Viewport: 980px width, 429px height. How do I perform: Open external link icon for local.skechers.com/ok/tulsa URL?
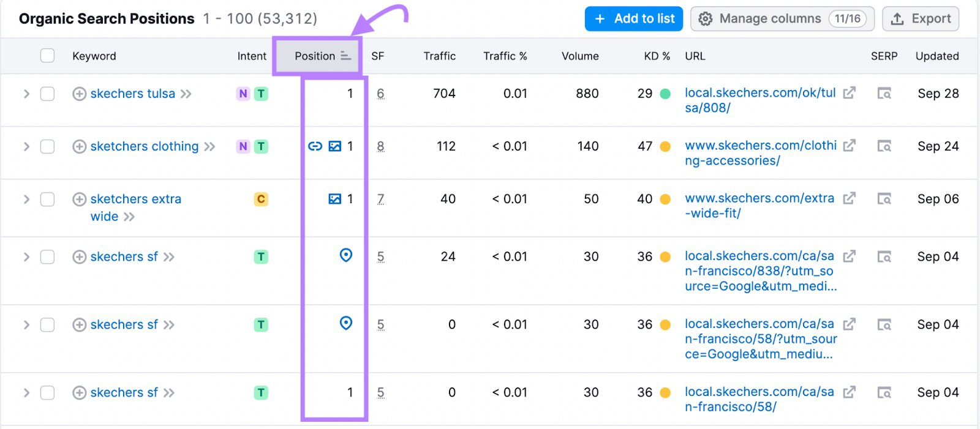pos(849,92)
